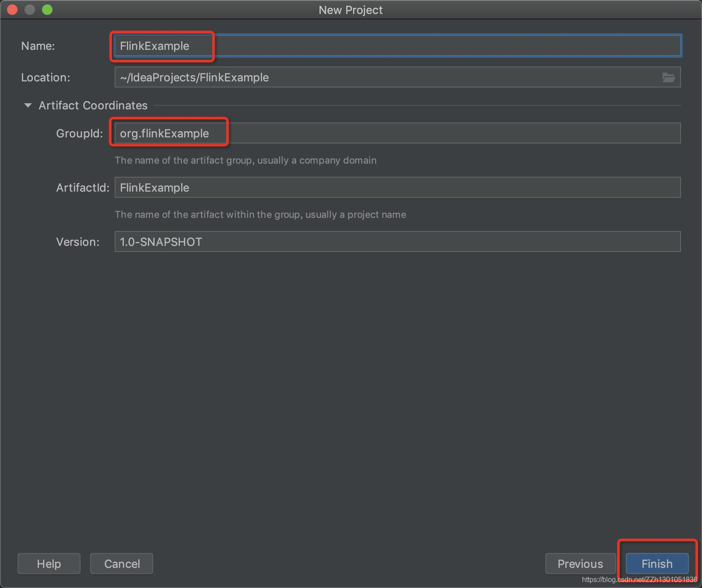Click the Artifact Coordinates heading text
702x588 pixels.
tap(93, 105)
